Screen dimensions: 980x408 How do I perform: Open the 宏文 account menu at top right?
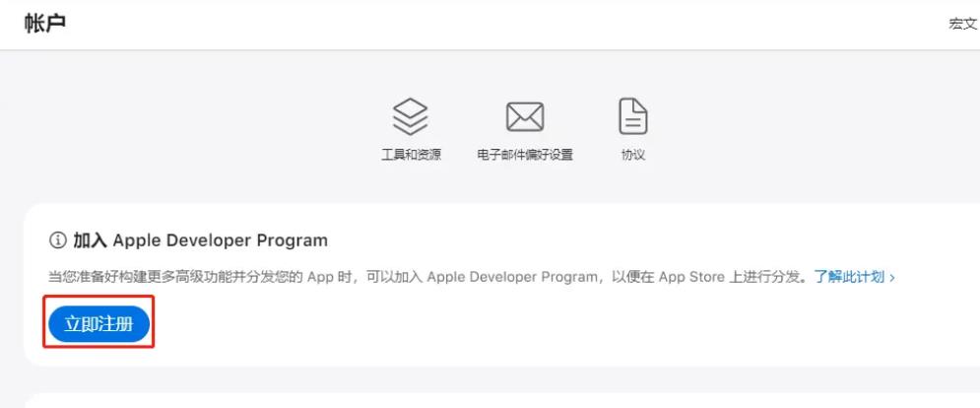pos(962,24)
